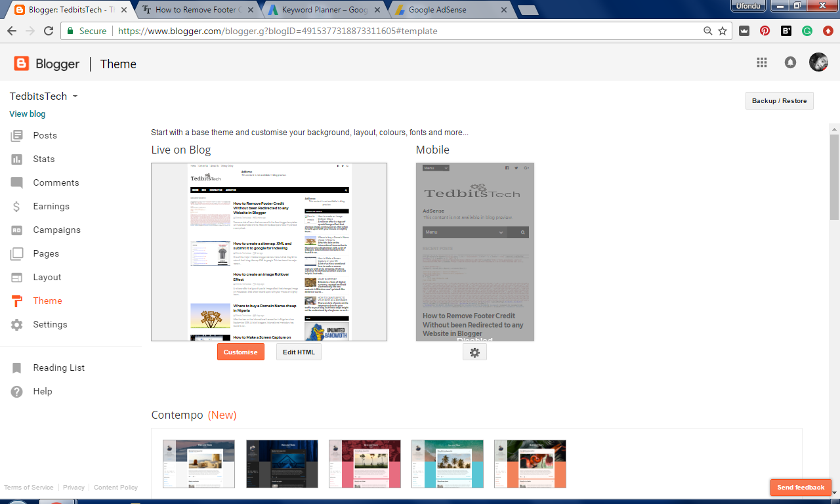Open mobile theme settings gear button

tap(474, 352)
